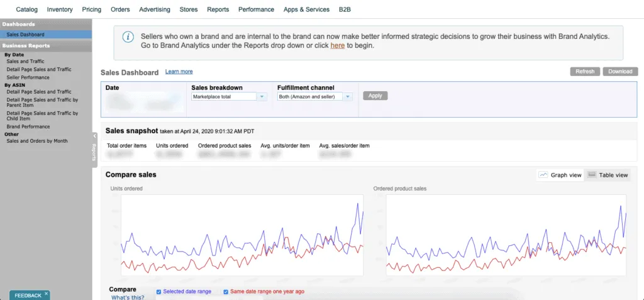This screenshot has height=300, width=644.
Task: Open the B2B menu
Action: coord(345,9)
